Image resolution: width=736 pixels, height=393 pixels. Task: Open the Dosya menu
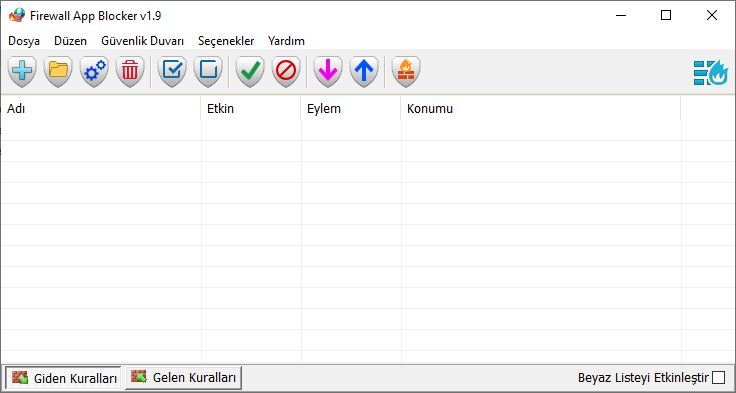24,41
